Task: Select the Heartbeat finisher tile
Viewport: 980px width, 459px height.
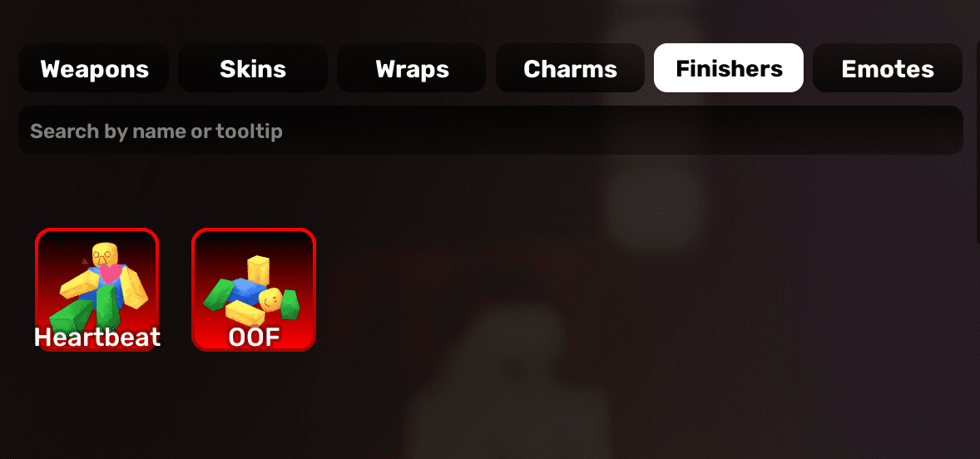Action: 97,289
